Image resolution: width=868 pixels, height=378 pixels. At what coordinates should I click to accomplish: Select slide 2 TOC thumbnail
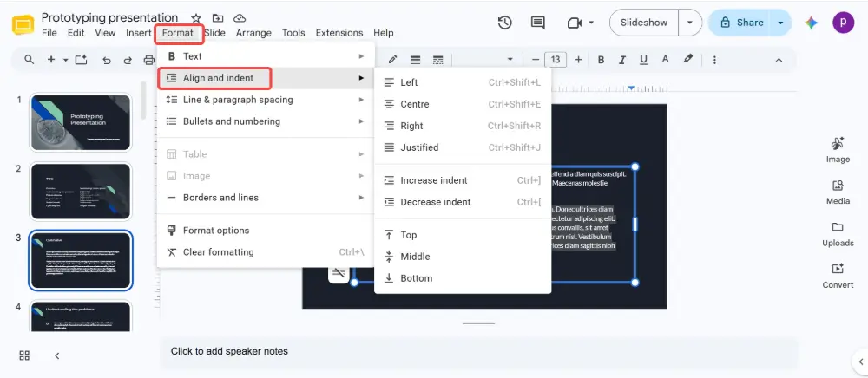[81, 192]
